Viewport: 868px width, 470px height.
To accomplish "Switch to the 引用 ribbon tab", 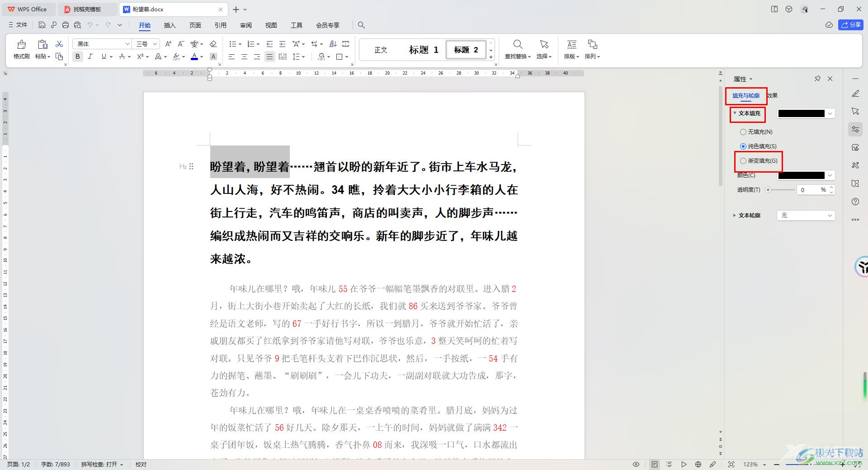I will tap(220, 25).
